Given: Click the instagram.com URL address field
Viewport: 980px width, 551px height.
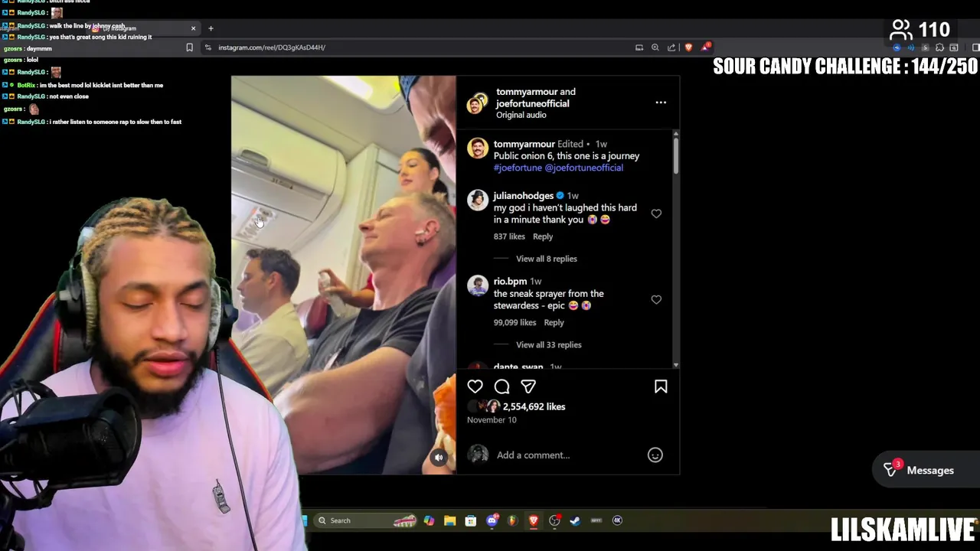Looking at the screenshot, I should 272,47.
